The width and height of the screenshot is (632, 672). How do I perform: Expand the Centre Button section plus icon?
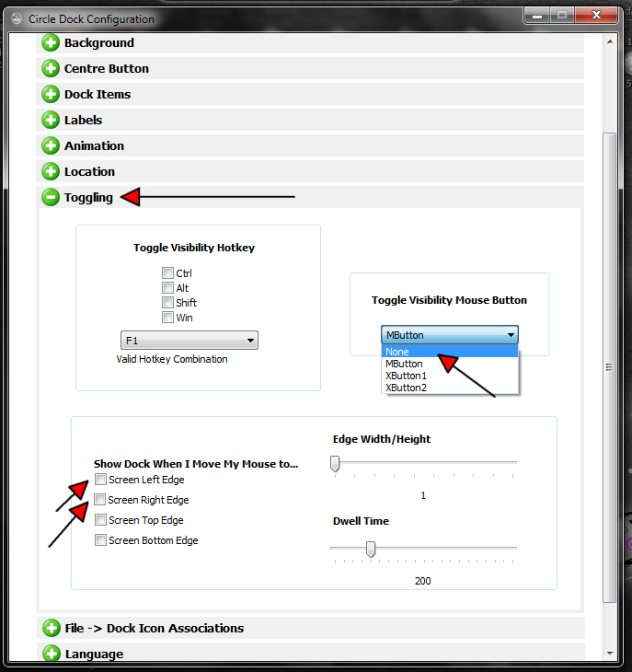coord(51,68)
